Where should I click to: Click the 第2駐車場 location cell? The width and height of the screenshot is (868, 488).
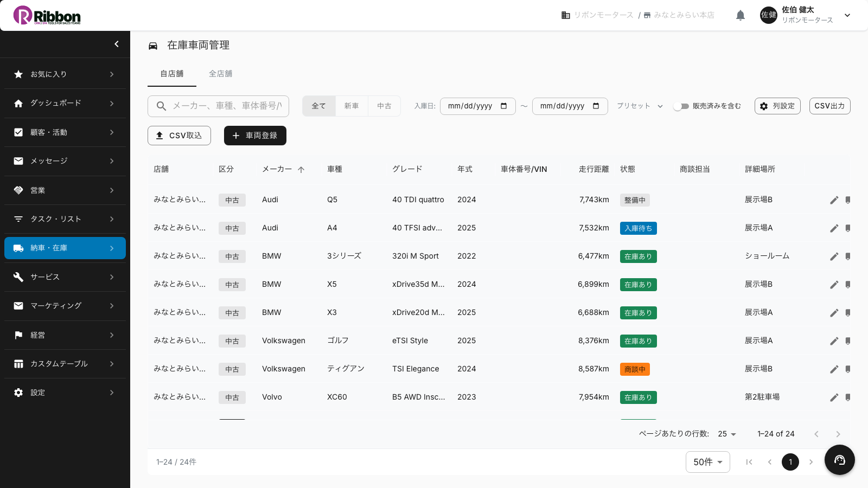762,397
